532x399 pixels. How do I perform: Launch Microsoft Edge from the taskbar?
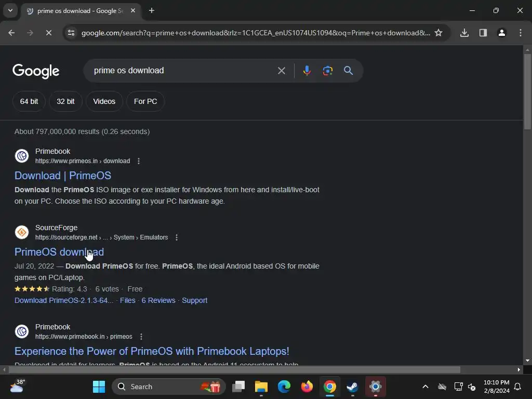coord(284,387)
